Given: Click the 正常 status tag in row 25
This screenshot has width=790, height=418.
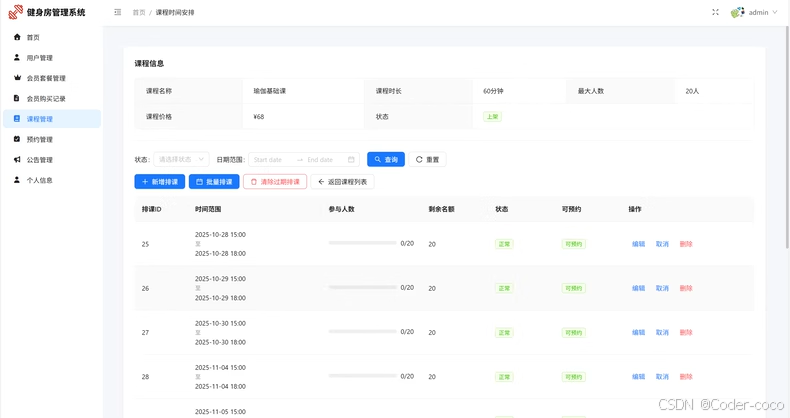Looking at the screenshot, I should 504,244.
